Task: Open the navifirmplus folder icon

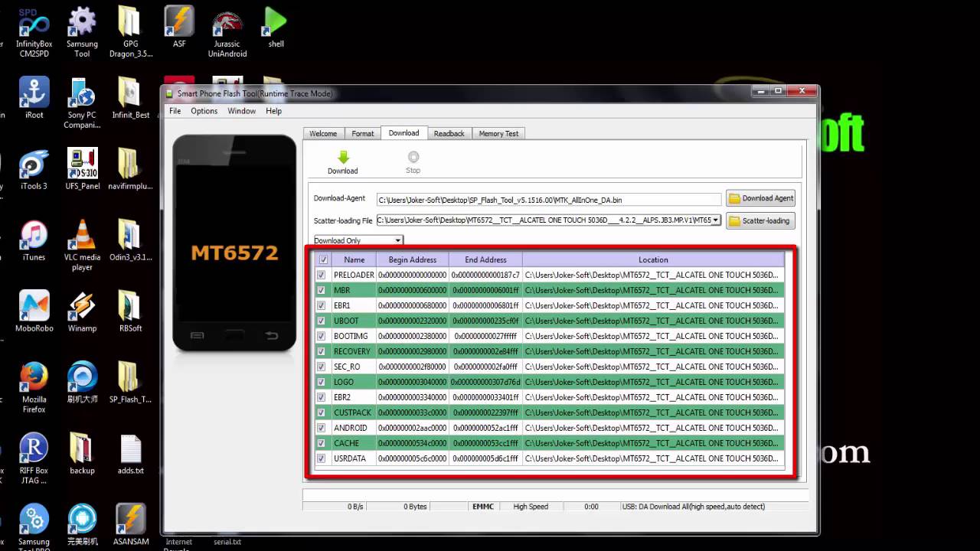Action: 131,169
